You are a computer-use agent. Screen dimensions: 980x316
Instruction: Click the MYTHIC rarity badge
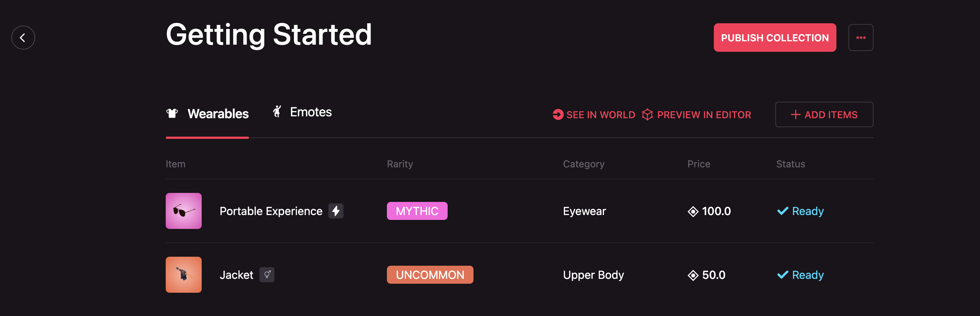pyautogui.click(x=417, y=211)
